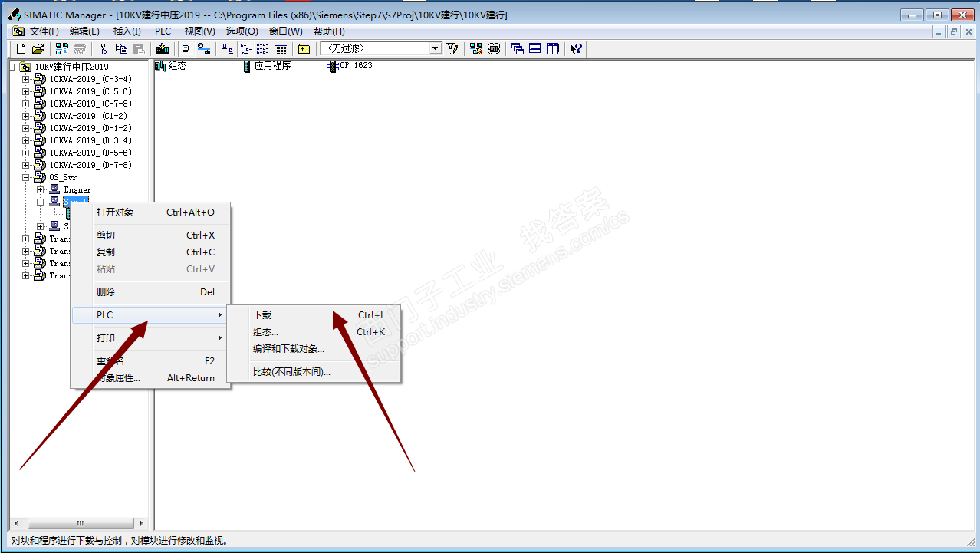The width and height of the screenshot is (980, 553).
Task: Open the 窗口(W) menu
Action: pos(285,31)
